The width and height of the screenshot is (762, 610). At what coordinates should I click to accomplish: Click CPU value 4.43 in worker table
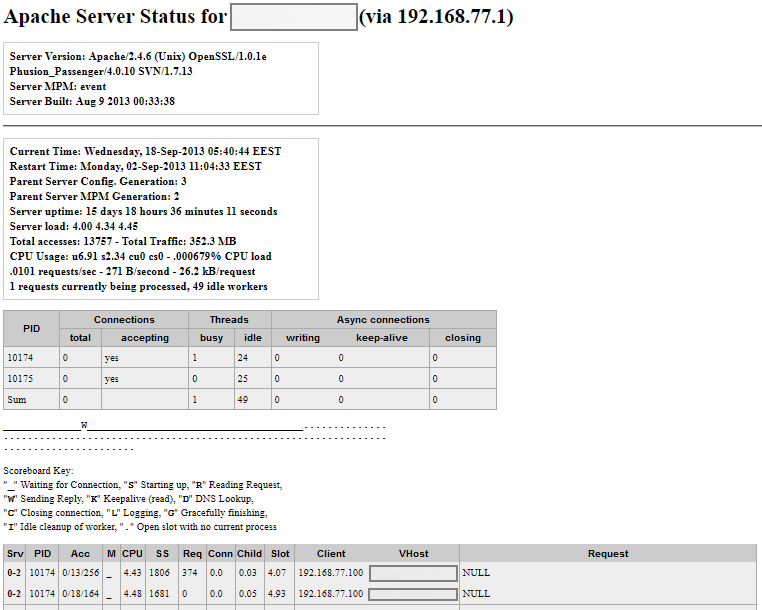coord(133,573)
